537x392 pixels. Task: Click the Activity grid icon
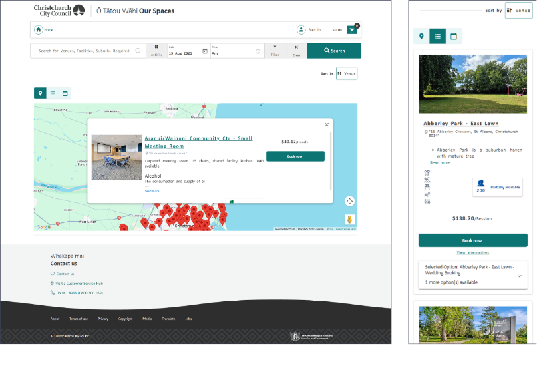click(x=156, y=47)
